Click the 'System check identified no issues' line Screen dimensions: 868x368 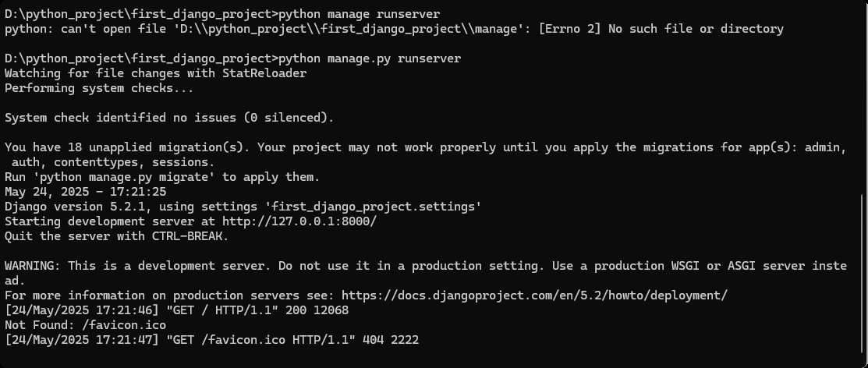[169, 118]
